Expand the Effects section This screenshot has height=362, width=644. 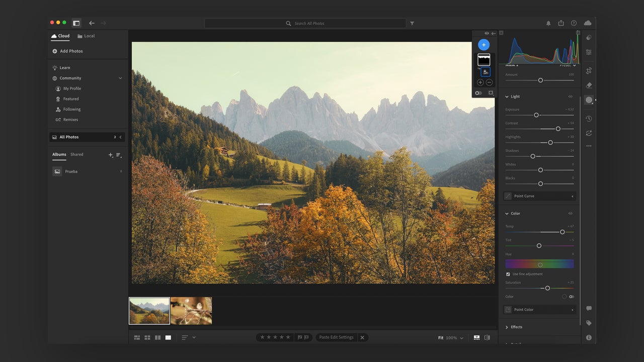click(516, 327)
